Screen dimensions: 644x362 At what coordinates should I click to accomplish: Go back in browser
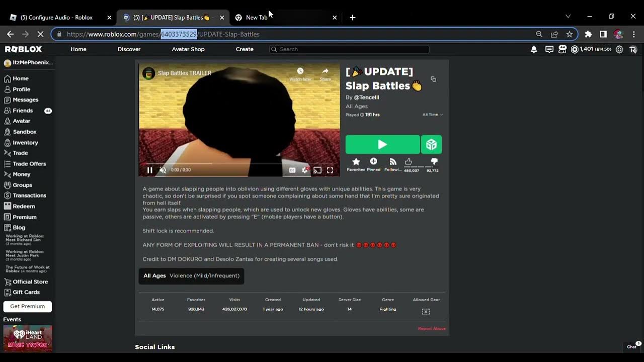tap(10, 34)
